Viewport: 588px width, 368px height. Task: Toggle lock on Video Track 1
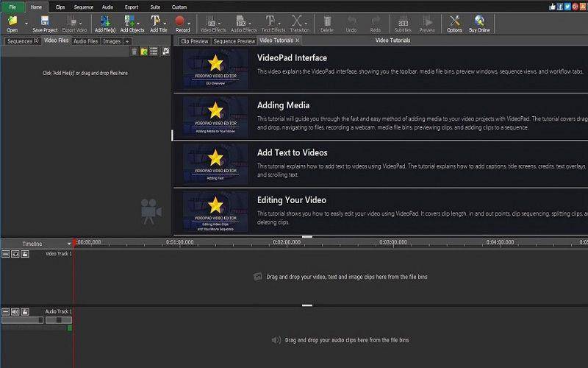pos(25,254)
